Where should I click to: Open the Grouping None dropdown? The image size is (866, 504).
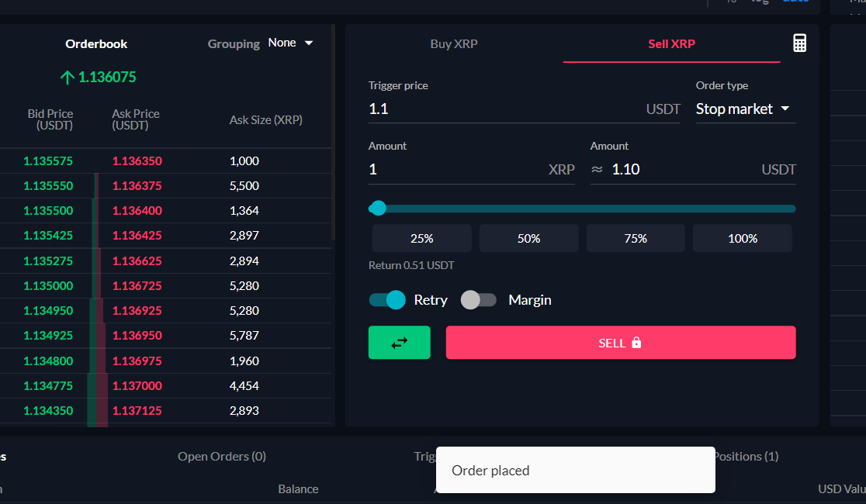[290, 43]
